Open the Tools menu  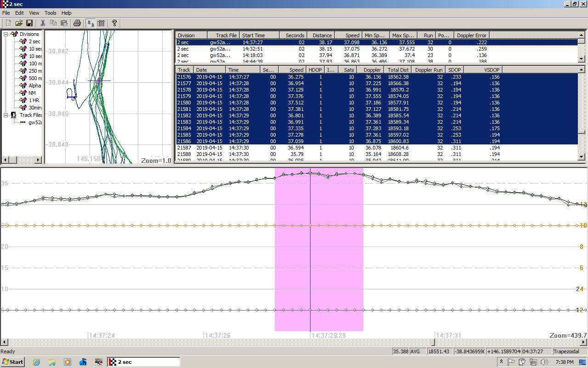[50, 13]
